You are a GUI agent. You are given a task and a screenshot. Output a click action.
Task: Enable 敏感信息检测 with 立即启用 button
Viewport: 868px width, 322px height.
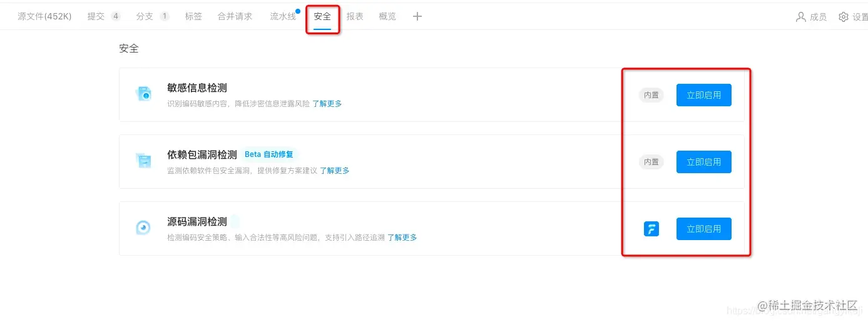704,95
